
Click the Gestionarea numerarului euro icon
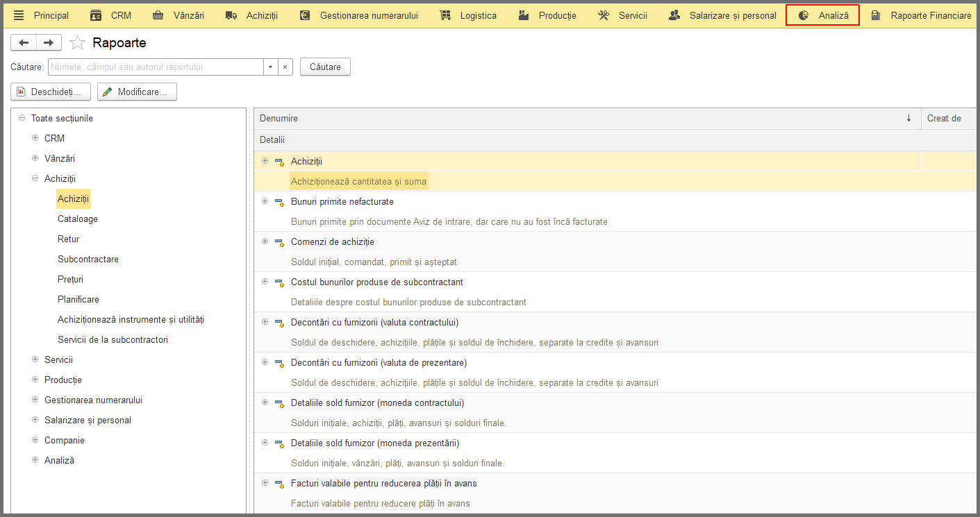click(305, 15)
